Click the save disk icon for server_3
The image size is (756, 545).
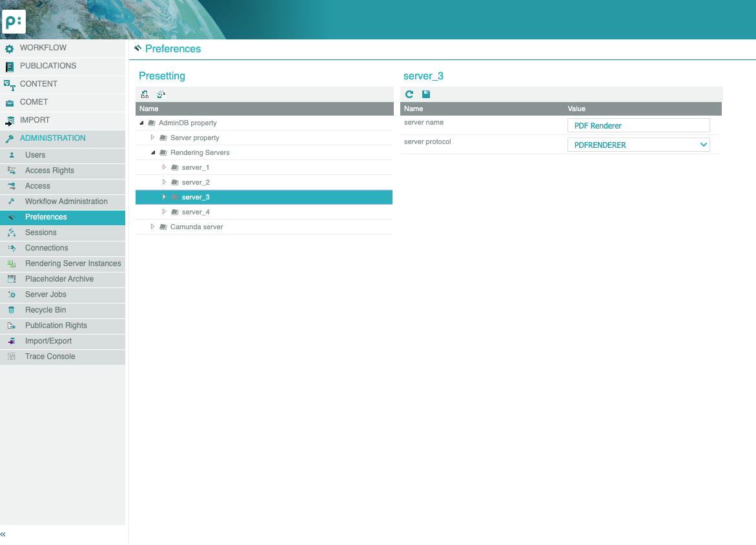(x=426, y=94)
